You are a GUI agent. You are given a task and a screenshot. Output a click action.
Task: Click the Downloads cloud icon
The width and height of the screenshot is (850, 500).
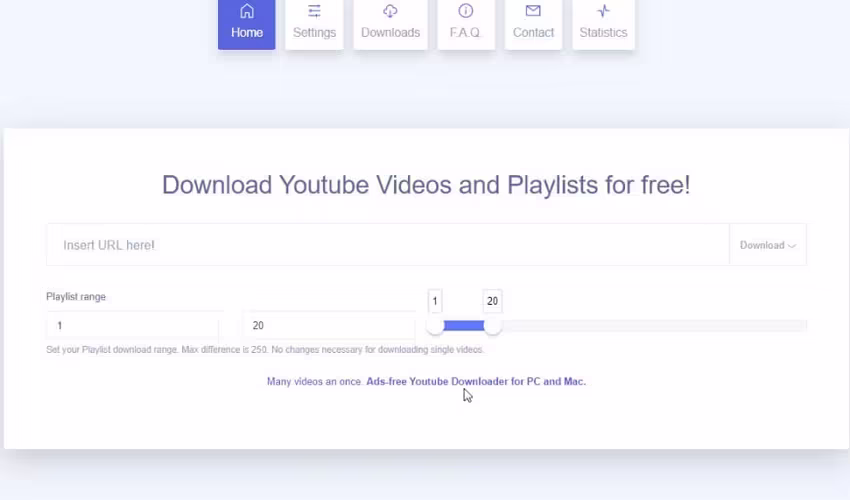click(390, 11)
